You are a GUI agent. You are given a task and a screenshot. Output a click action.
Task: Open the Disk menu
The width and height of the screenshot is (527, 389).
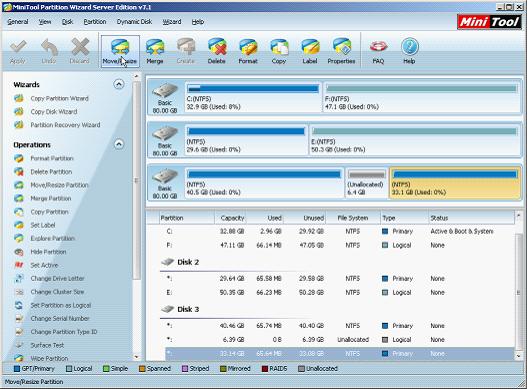click(67, 22)
